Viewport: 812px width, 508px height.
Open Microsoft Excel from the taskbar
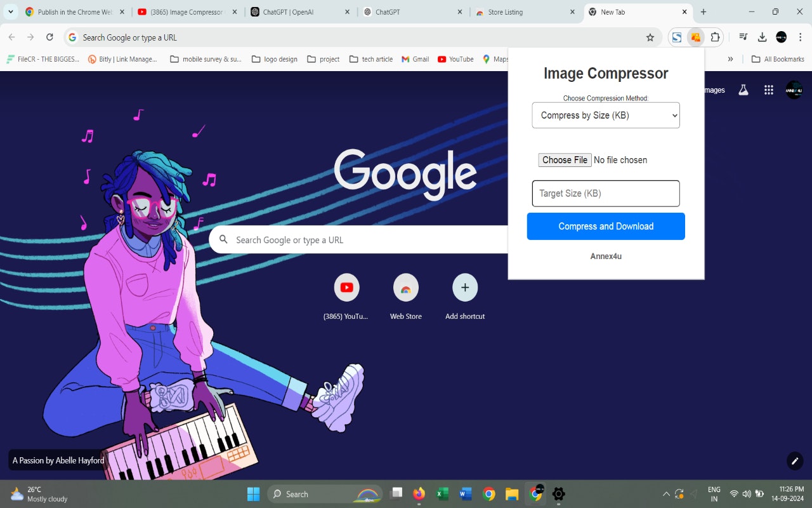442,493
